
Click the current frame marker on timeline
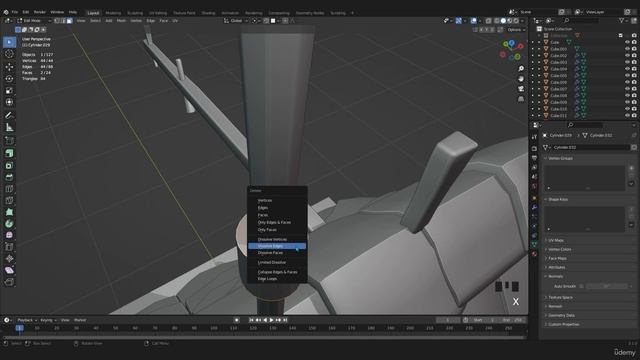point(19,328)
